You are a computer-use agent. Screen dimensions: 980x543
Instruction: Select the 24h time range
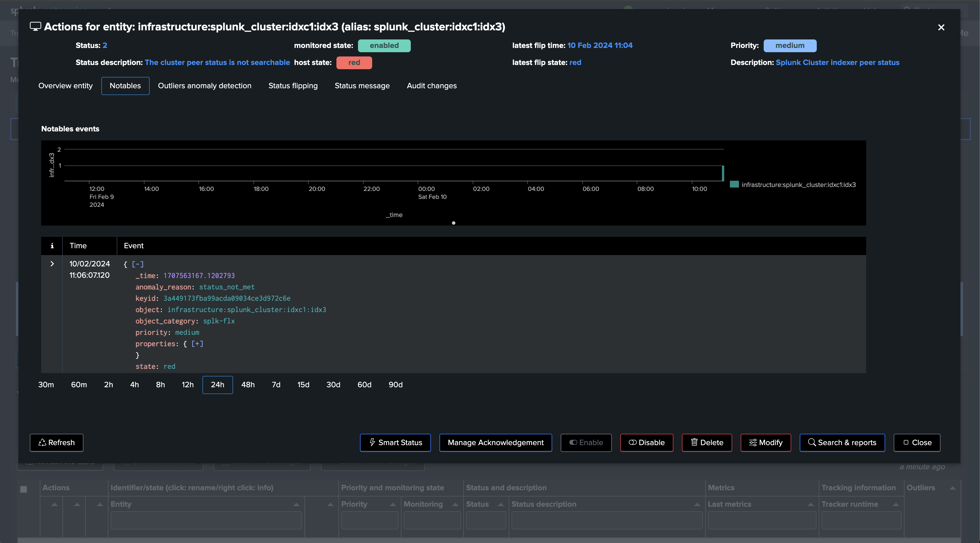pos(218,384)
